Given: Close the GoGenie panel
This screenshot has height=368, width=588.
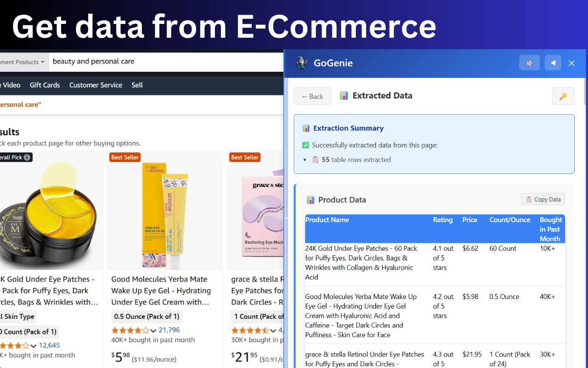Looking at the screenshot, I should click(571, 63).
